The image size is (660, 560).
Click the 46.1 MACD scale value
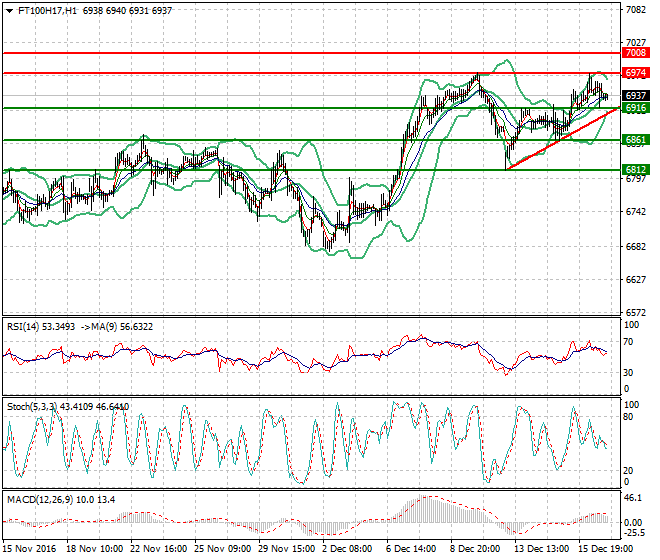633,498
